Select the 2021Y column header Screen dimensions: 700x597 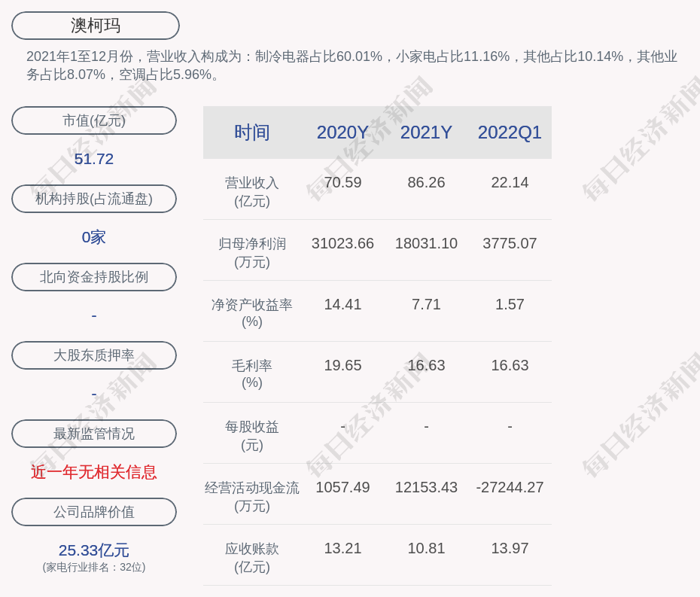point(426,132)
